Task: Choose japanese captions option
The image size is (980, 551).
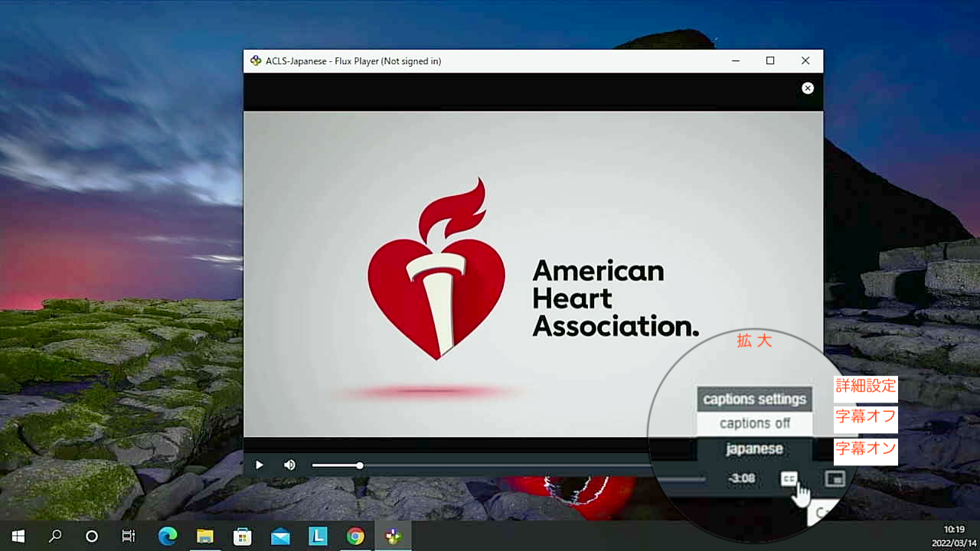Action: coord(754,449)
